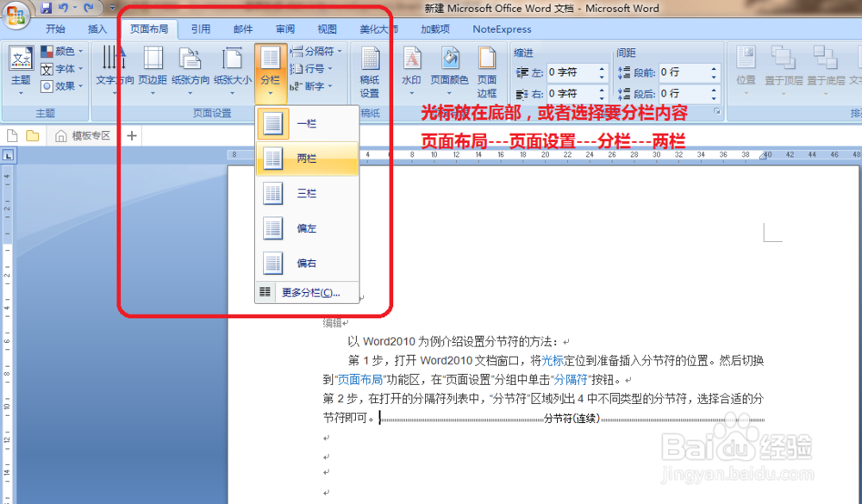The image size is (862, 504).
Task: Open the 断字 hyphenation dropdown
Action: 312,86
